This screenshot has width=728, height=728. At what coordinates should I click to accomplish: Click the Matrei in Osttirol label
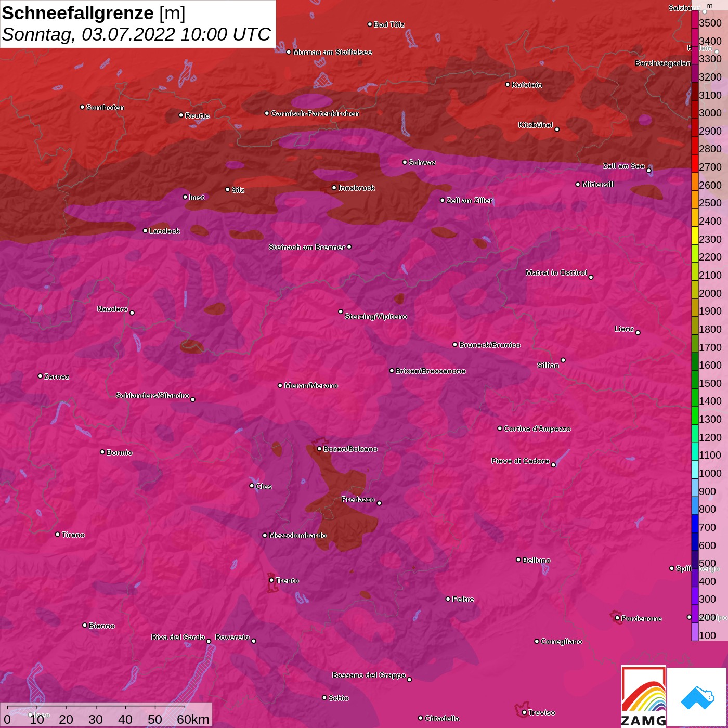(x=556, y=272)
